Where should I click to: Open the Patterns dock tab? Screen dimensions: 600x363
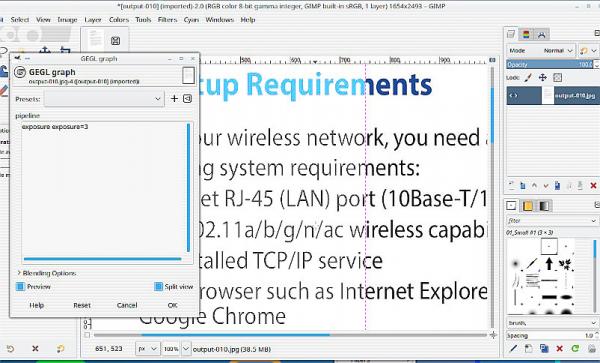[x=528, y=206]
